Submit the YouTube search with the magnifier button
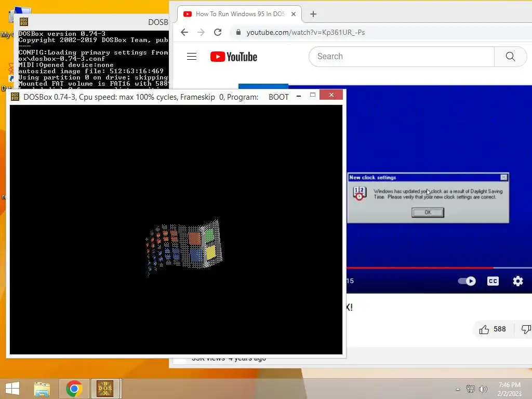The image size is (532, 399). click(x=510, y=56)
